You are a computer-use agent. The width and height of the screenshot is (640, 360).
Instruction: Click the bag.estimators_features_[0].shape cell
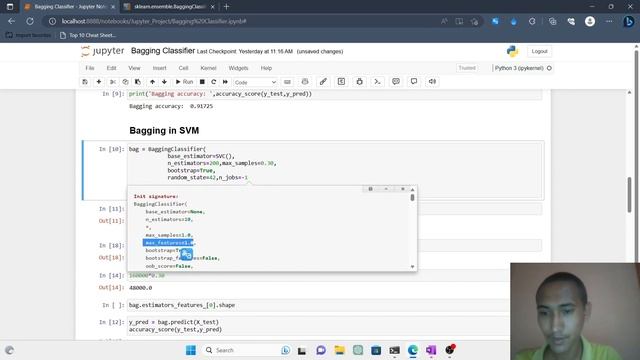pos(318,305)
